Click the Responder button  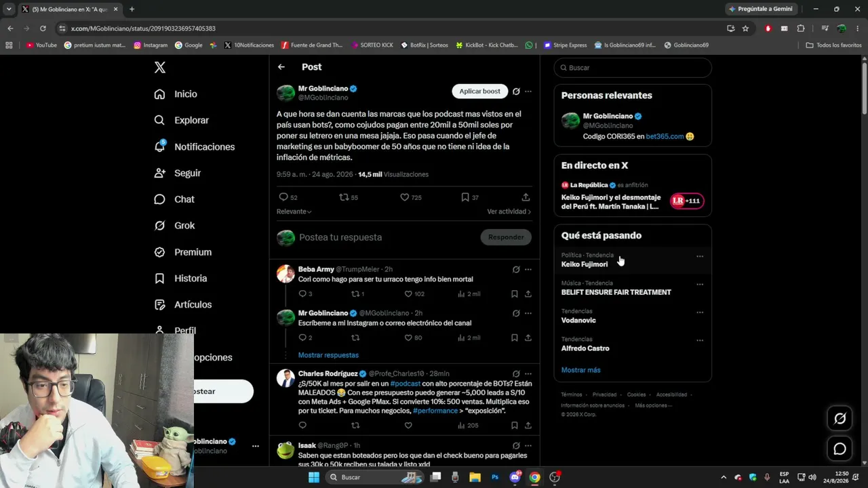506,237
